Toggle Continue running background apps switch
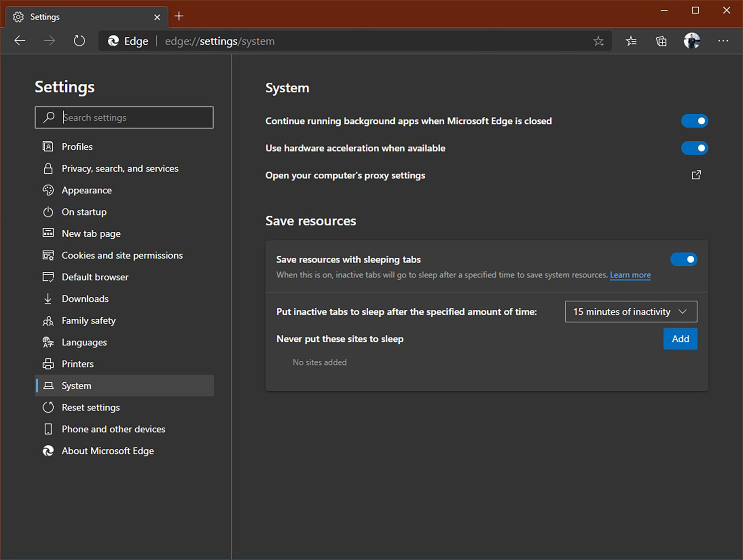The height and width of the screenshot is (560, 743). coord(694,121)
